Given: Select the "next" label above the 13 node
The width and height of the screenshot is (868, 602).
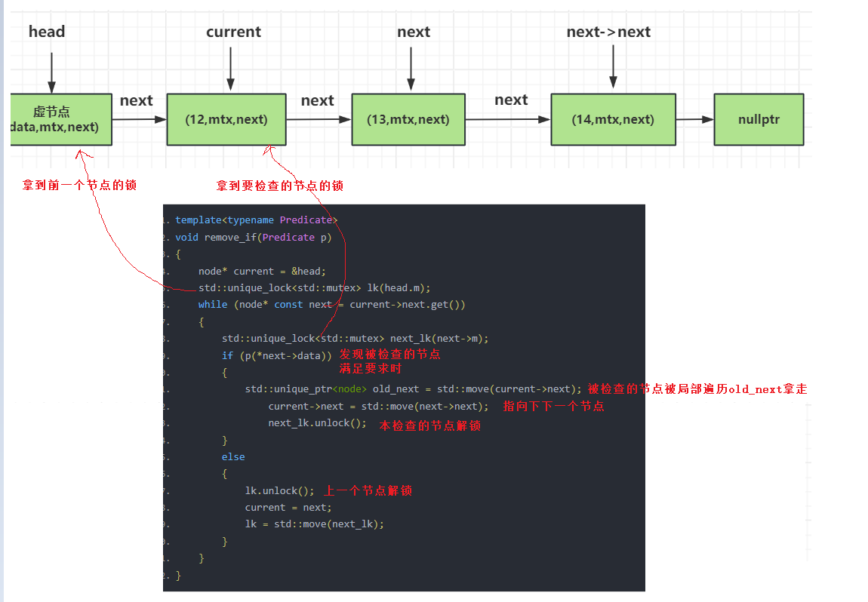Looking at the screenshot, I should click(414, 32).
